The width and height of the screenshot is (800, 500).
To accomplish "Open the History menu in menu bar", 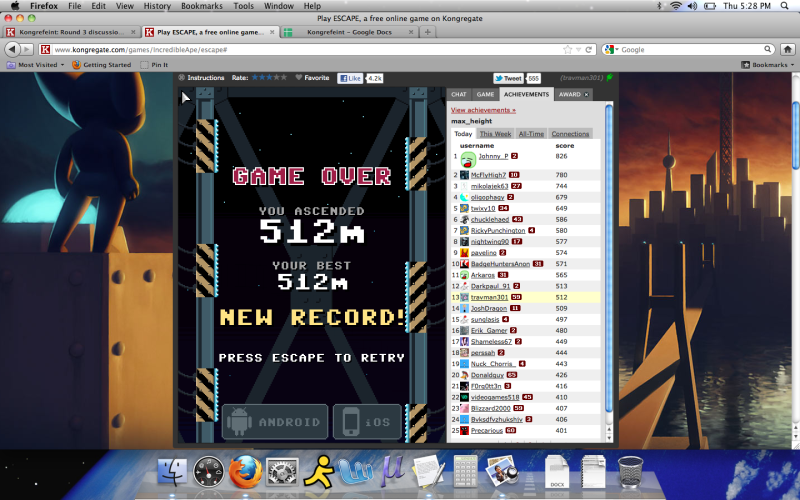I will tap(157, 6).
